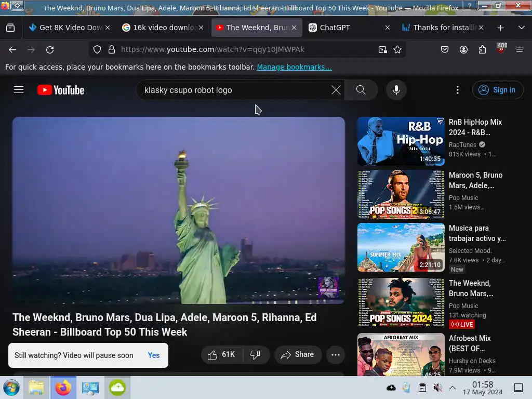The image size is (532, 399).
Task: Bookmark this page with star icon
Action: 397,50
